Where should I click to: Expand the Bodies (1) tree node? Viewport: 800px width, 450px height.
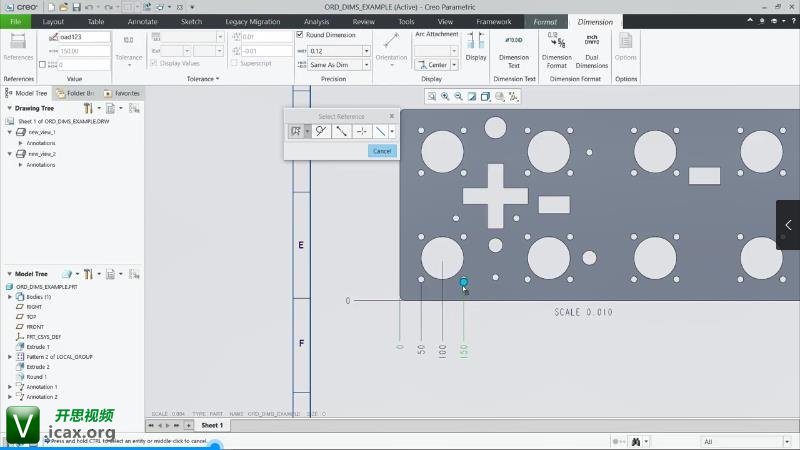tap(10, 297)
